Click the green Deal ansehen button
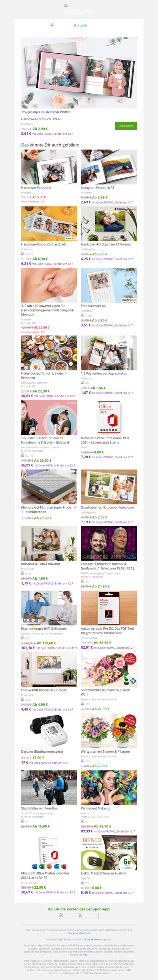This screenshot has width=158, height=980. click(x=126, y=126)
